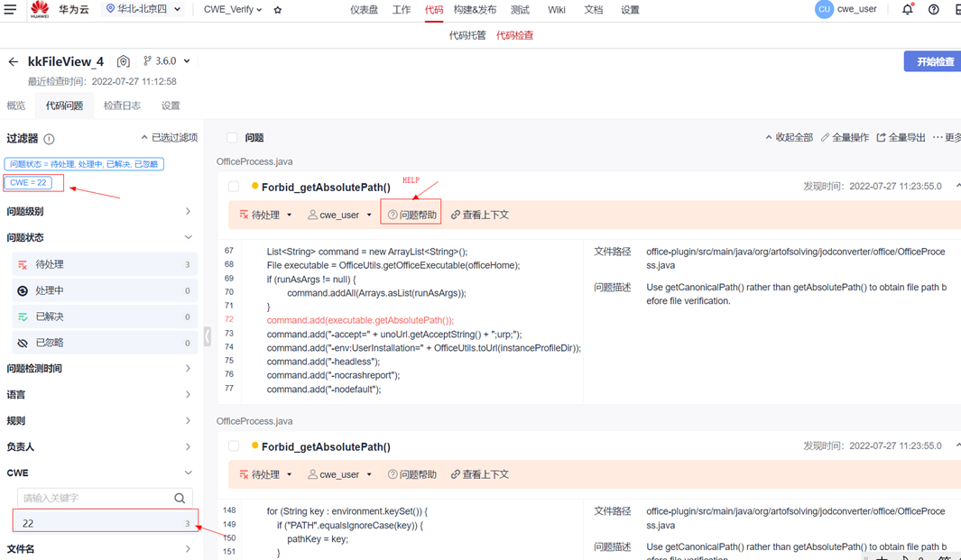Switch to the 概览 tab
Screen dimensions: 961x560
tap(16, 106)
